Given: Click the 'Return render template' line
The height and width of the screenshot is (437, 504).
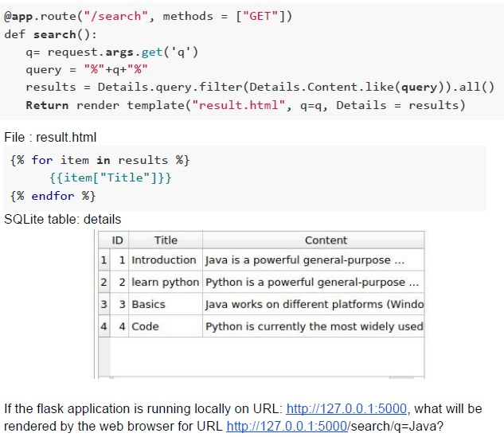Looking at the screenshot, I should pyautogui.click(x=245, y=105).
